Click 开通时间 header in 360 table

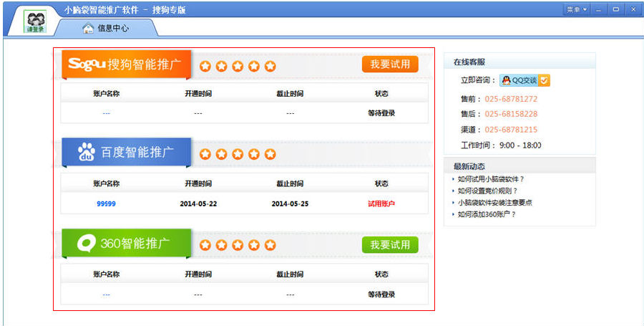198,274
